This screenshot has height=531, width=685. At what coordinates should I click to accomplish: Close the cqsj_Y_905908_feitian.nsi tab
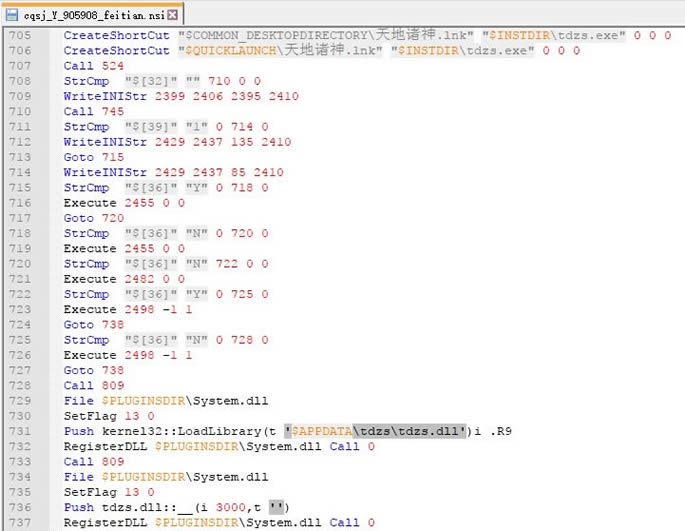(173, 15)
